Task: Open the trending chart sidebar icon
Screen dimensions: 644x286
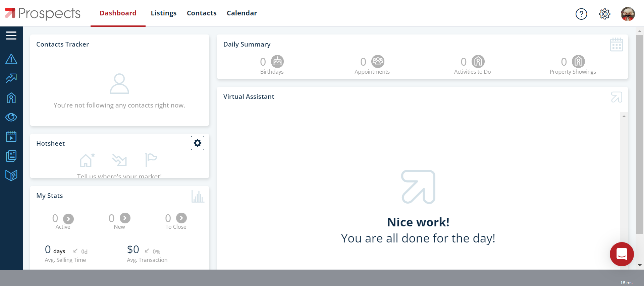Action: click(11, 78)
